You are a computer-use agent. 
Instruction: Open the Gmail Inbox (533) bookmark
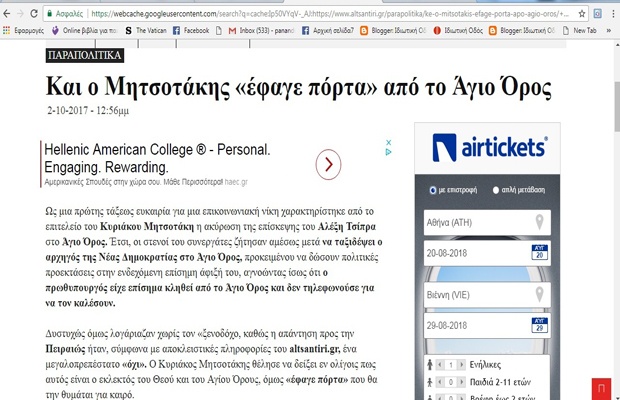coord(261,30)
